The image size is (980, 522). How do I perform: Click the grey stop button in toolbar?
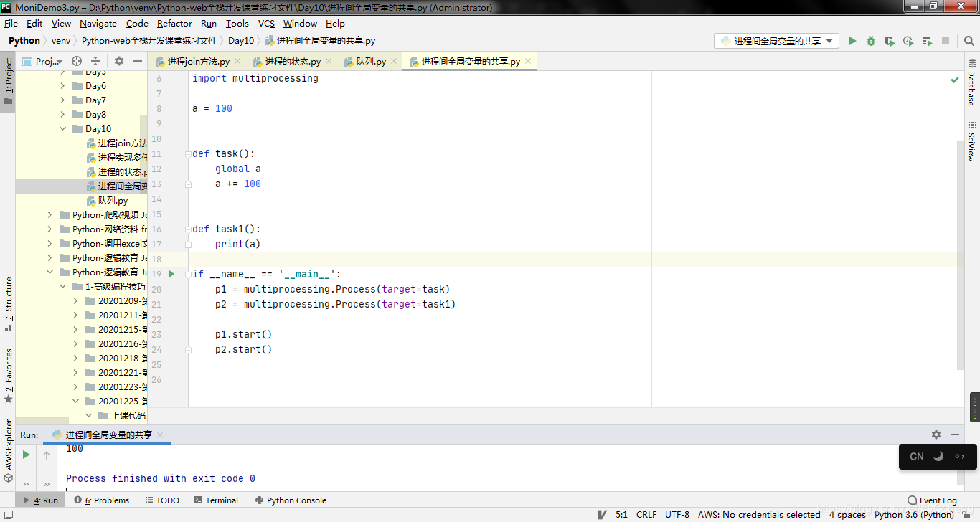tap(946, 41)
